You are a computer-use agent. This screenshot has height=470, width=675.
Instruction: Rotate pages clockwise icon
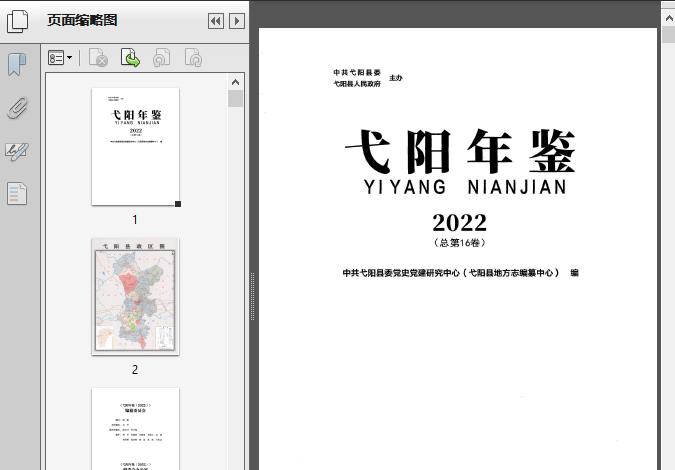[x=193, y=58]
